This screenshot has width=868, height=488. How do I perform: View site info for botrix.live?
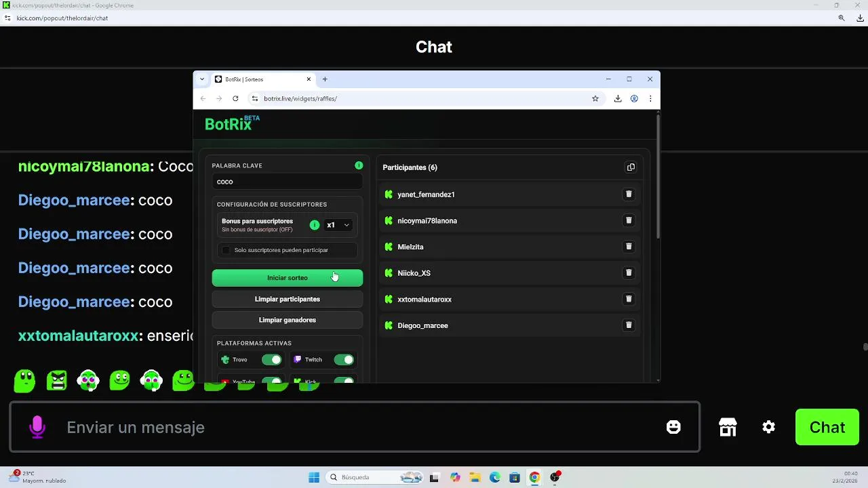click(x=255, y=98)
